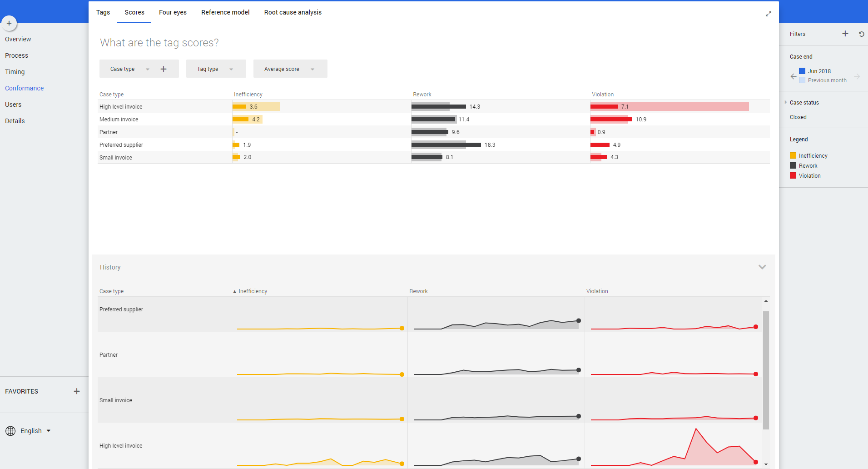Viewport: 868px width, 469px height.
Task: Reset filters with the undo icon
Action: point(861,34)
